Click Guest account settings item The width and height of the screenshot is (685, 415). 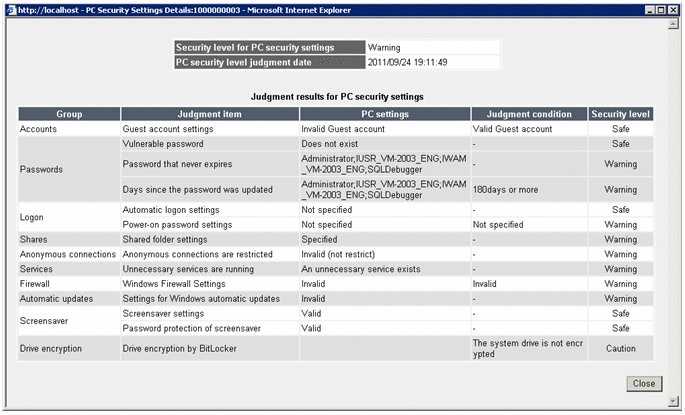tap(210, 129)
